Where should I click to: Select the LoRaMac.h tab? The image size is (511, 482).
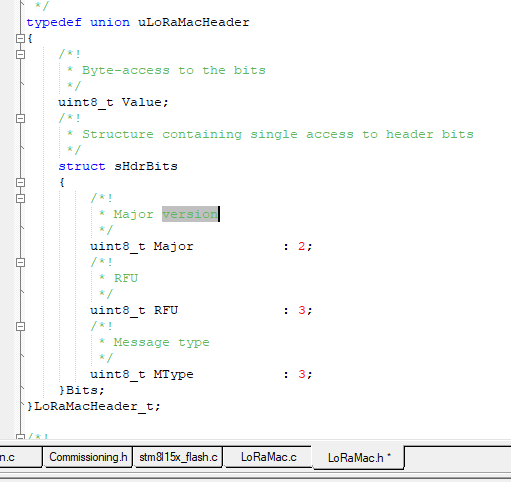click(x=359, y=458)
